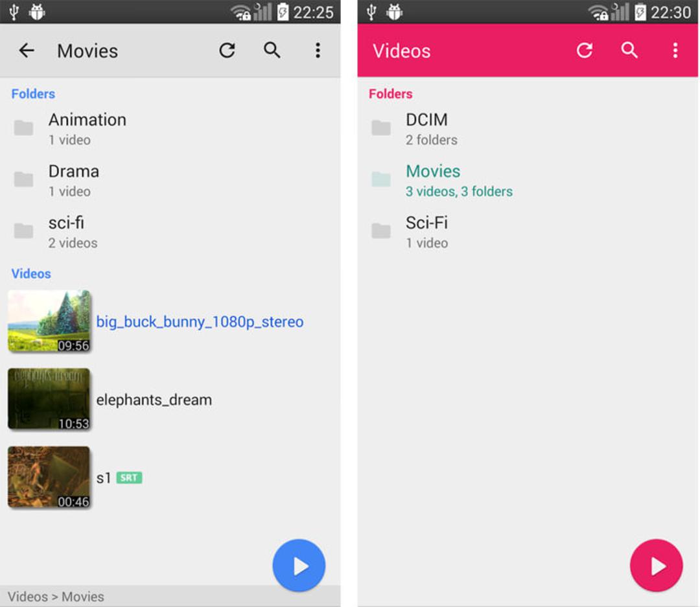
Task: Tap the Movies title in gray header
Action: (87, 51)
